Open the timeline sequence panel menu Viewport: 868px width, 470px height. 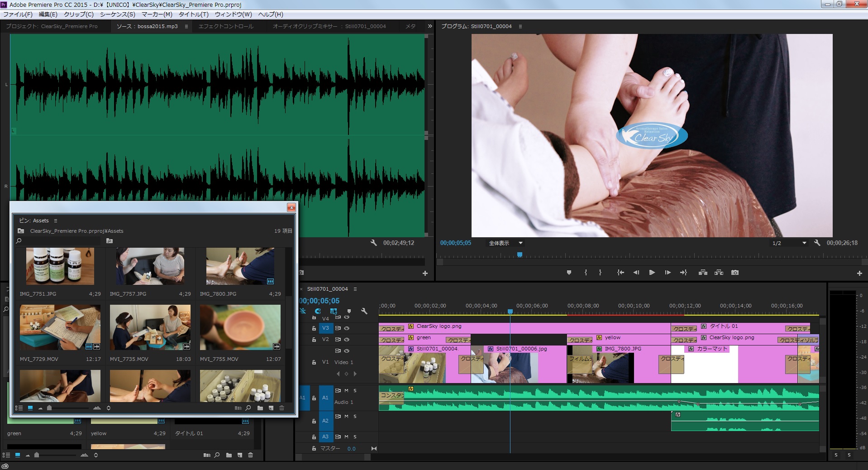point(355,289)
